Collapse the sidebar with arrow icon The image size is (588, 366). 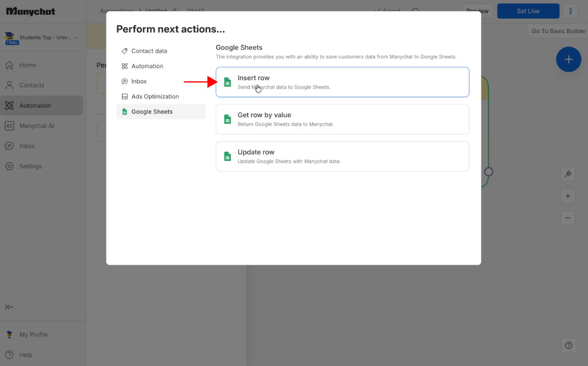pyautogui.click(x=9, y=307)
